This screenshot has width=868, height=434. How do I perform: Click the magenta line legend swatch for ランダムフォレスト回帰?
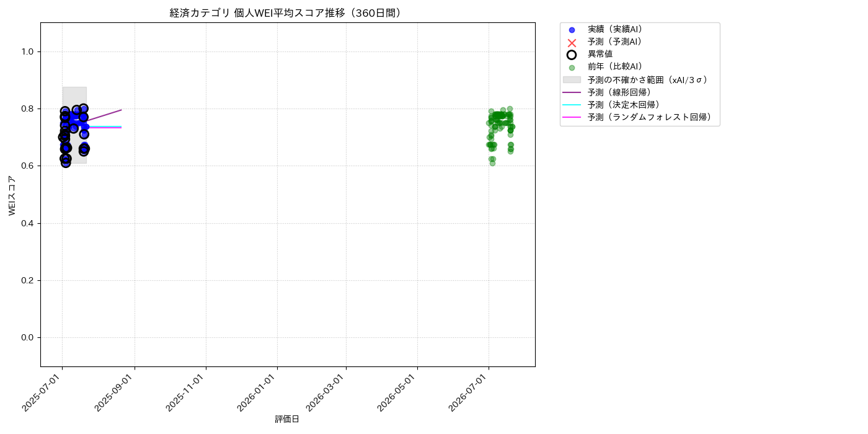(572, 117)
